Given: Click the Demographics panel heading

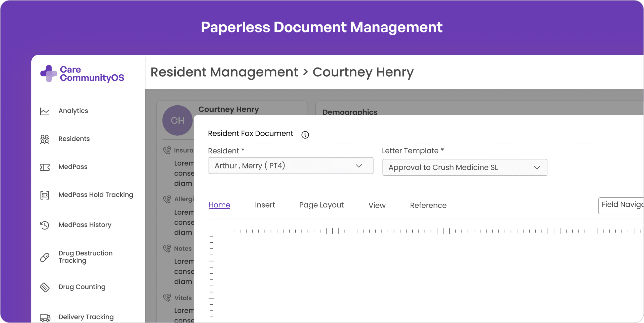Looking at the screenshot, I should (350, 112).
